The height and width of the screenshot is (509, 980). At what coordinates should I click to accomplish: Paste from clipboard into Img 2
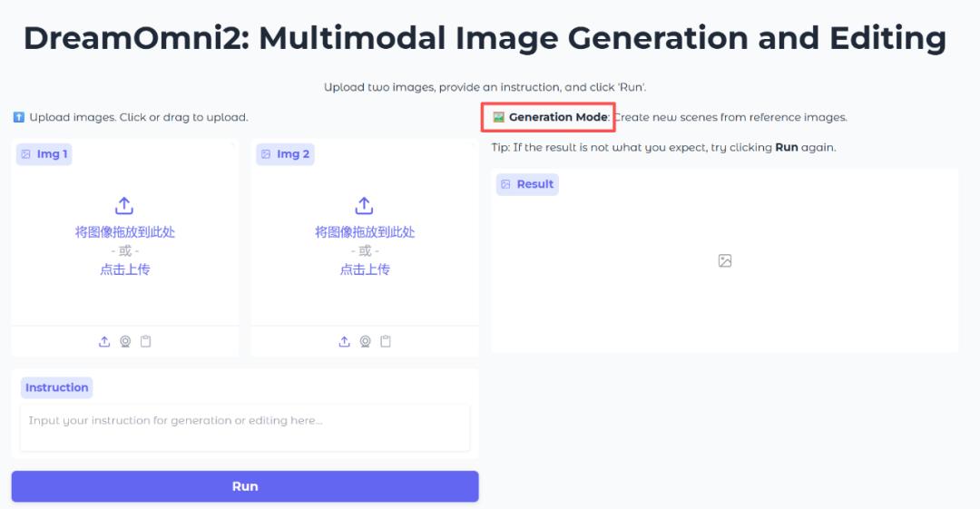tap(386, 341)
